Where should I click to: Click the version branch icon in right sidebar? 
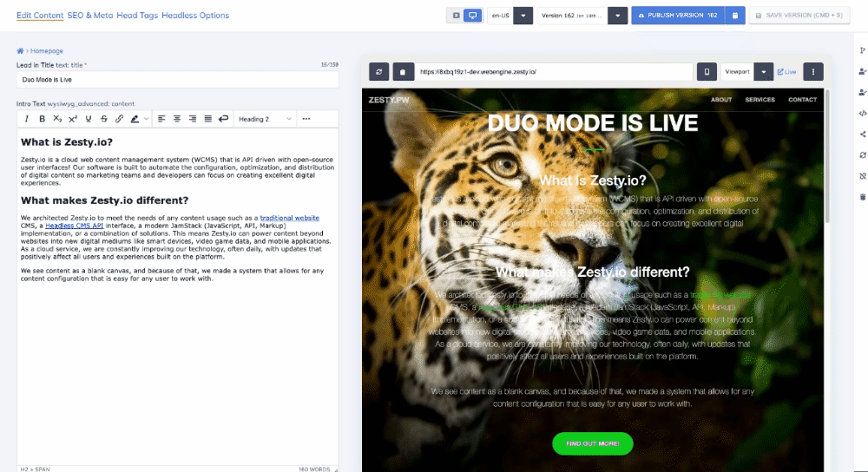(x=863, y=50)
